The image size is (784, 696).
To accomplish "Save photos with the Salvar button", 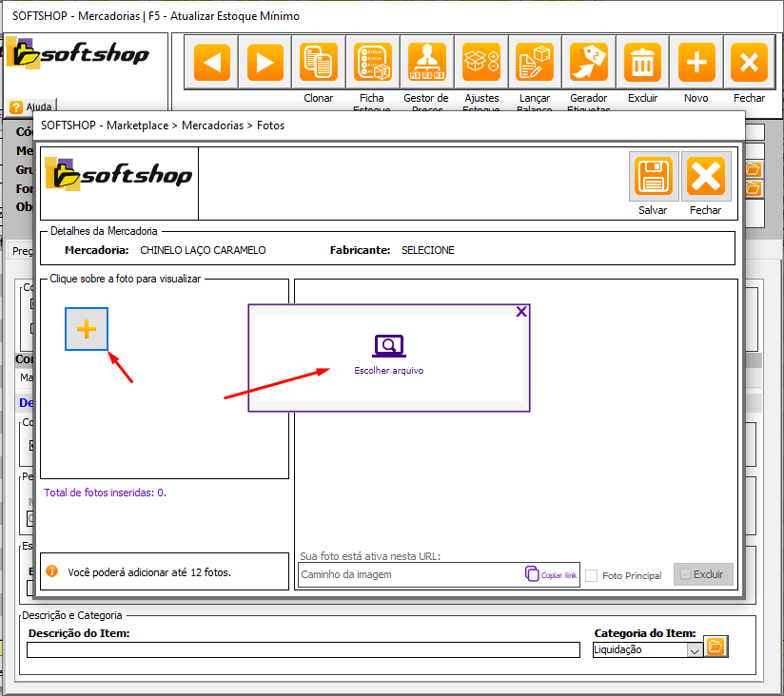I will (x=653, y=177).
